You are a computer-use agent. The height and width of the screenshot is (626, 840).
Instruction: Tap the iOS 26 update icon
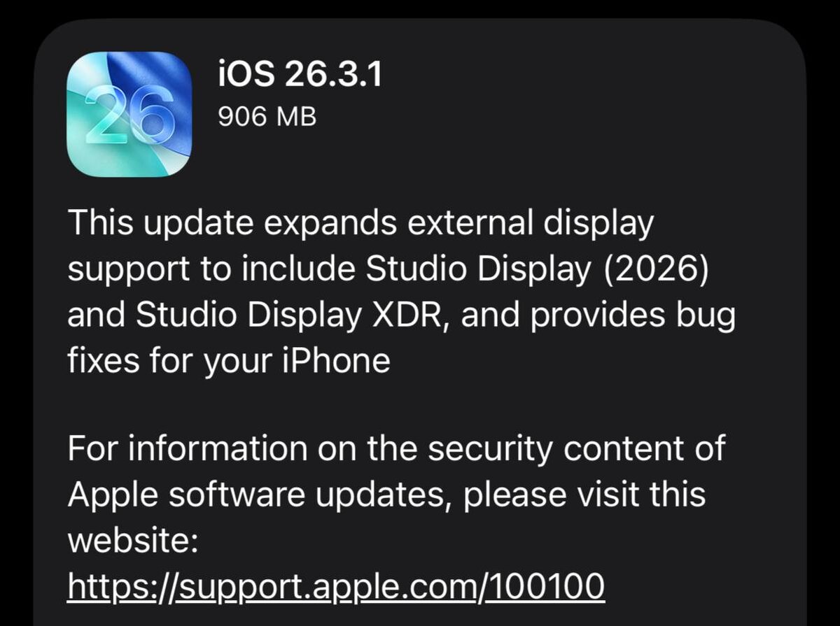[129, 114]
